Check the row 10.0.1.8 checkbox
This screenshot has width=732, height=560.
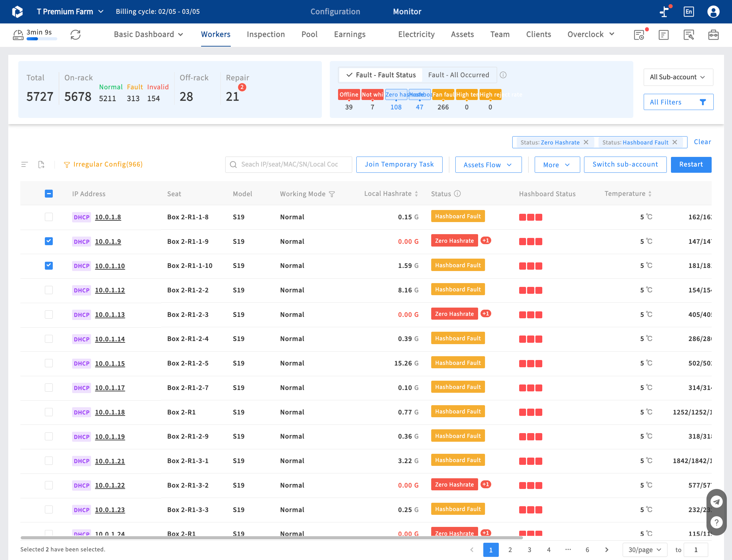(x=49, y=217)
